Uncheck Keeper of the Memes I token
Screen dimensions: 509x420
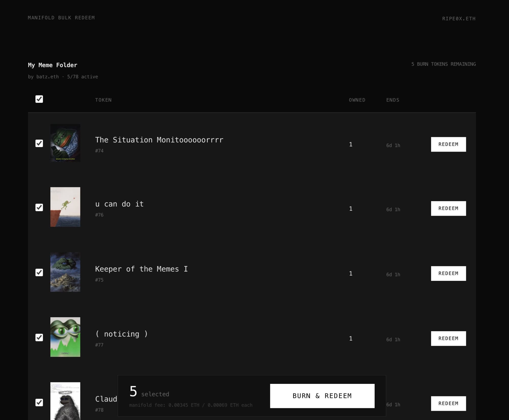coord(39,272)
